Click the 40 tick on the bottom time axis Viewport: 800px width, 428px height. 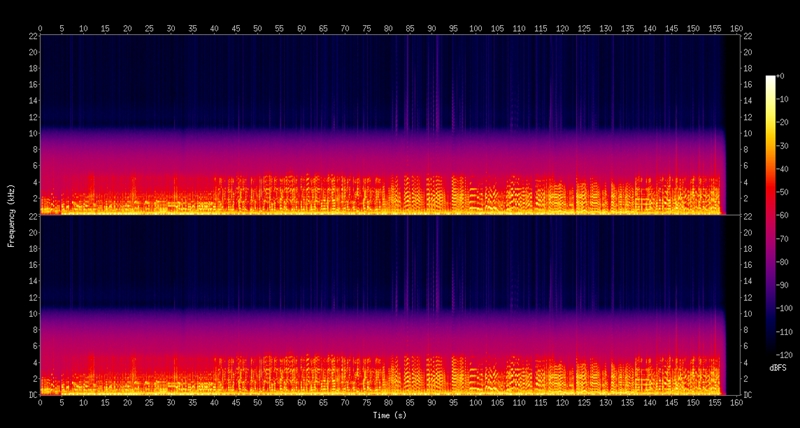pos(214,402)
